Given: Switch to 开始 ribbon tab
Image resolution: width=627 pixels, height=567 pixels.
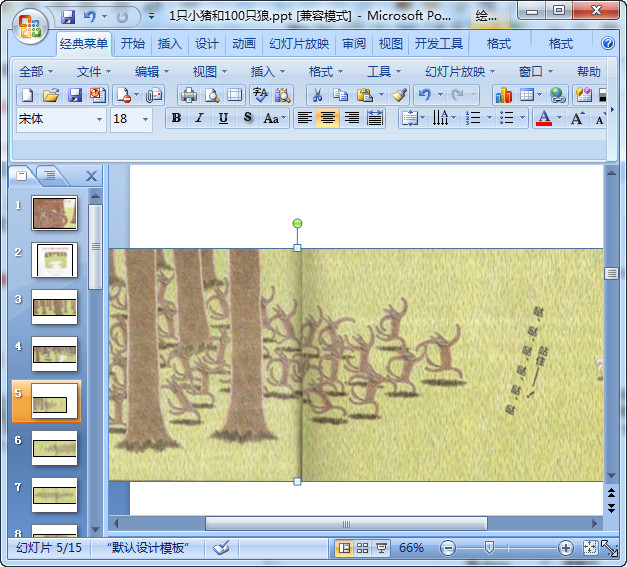Looking at the screenshot, I should (x=133, y=43).
